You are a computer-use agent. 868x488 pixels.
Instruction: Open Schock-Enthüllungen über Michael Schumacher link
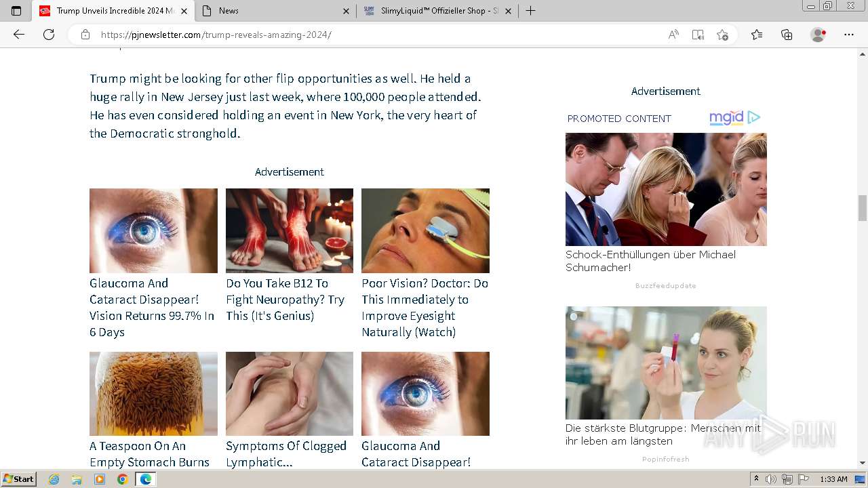pos(650,261)
